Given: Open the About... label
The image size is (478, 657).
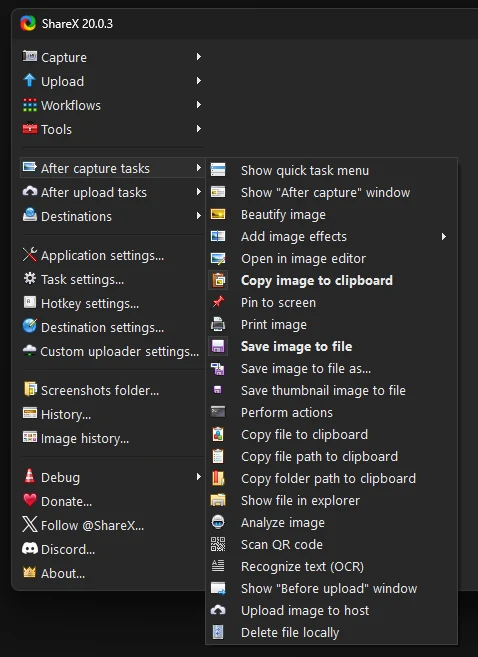Looking at the screenshot, I should pos(63,573).
